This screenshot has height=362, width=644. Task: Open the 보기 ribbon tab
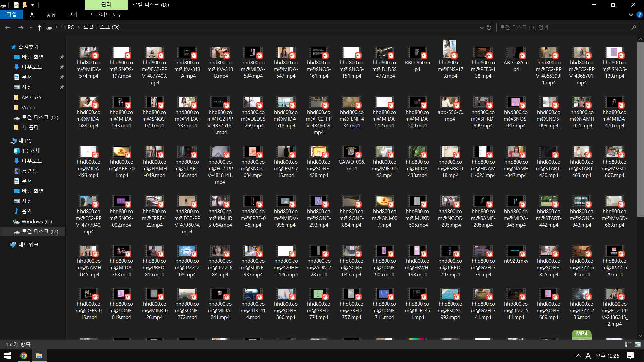click(72, 15)
